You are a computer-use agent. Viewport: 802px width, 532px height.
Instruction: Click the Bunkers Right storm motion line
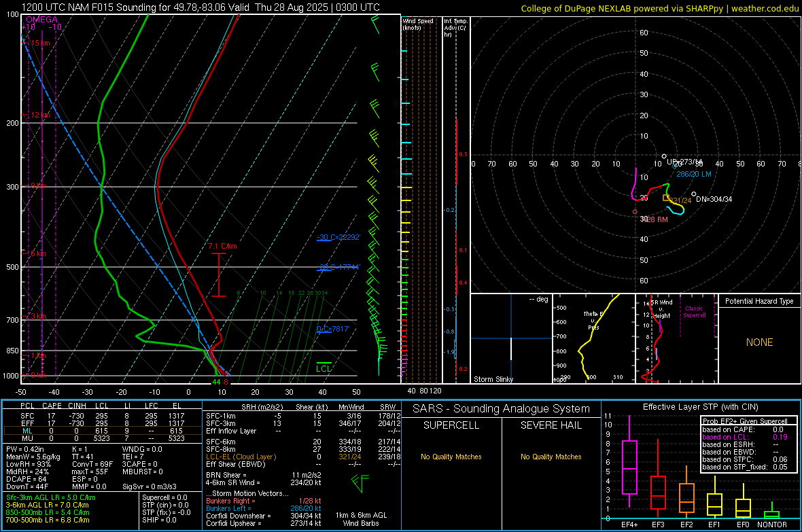click(264, 501)
